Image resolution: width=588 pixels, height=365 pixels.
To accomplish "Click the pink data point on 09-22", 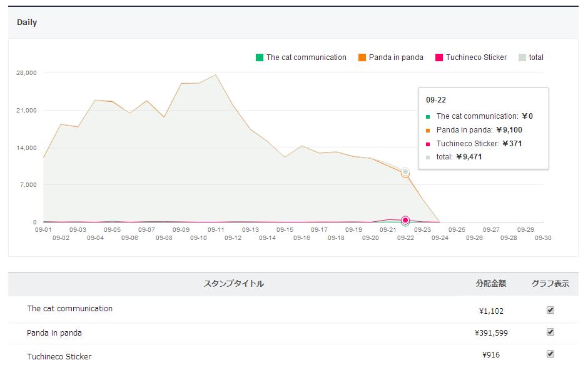I will pos(405,220).
